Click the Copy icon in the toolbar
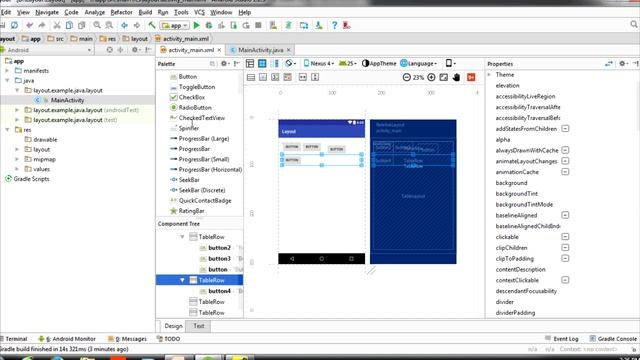The width and height of the screenshot is (640, 360). tap(69, 25)
